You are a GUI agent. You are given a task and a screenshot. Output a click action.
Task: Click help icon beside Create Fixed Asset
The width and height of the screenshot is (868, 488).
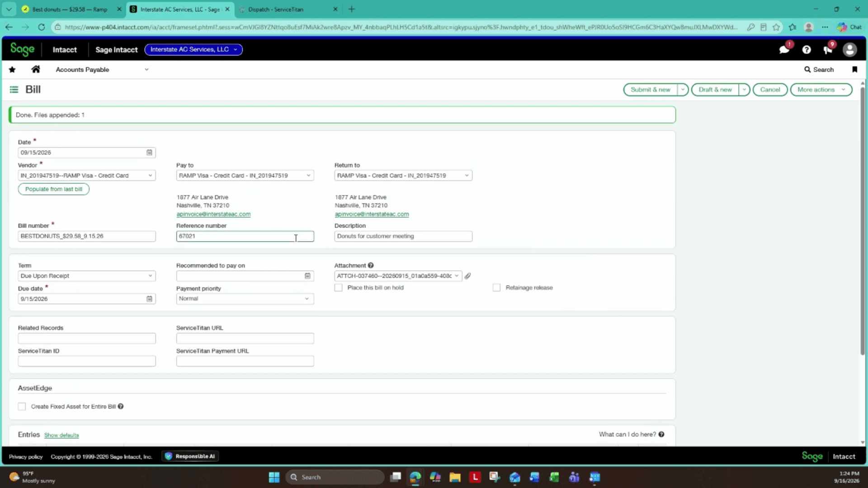(121, 407)
